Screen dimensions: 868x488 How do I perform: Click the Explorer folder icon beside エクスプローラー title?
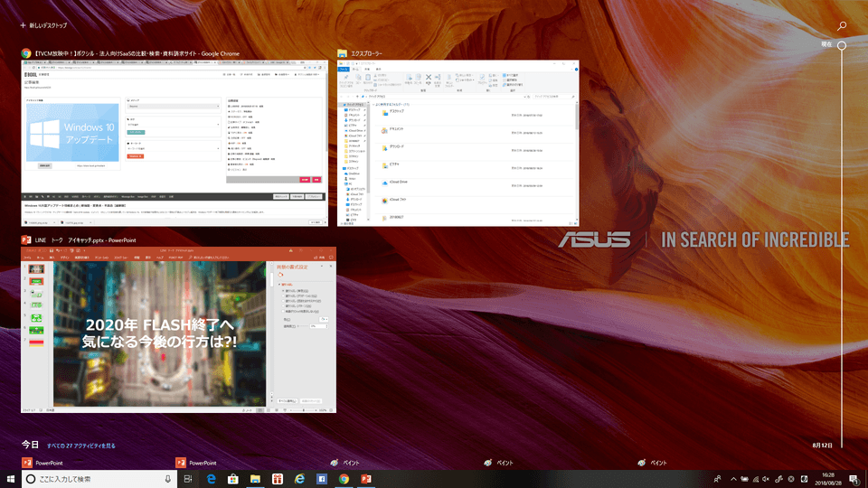click(343, 53)
